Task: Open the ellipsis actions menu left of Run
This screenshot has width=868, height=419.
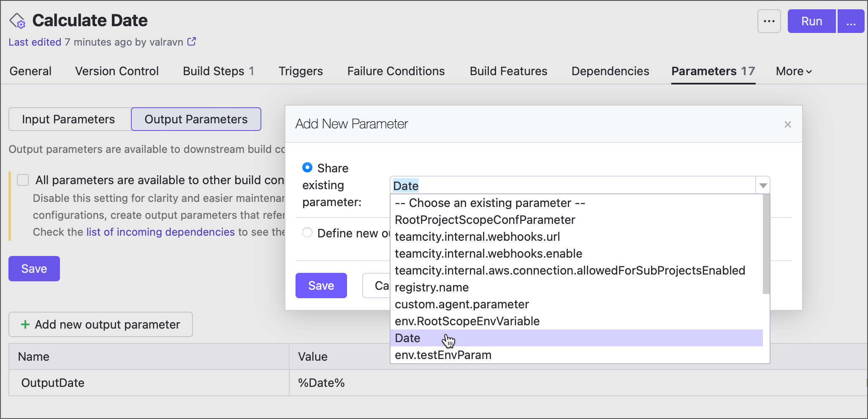Action: tap(769, 21)
